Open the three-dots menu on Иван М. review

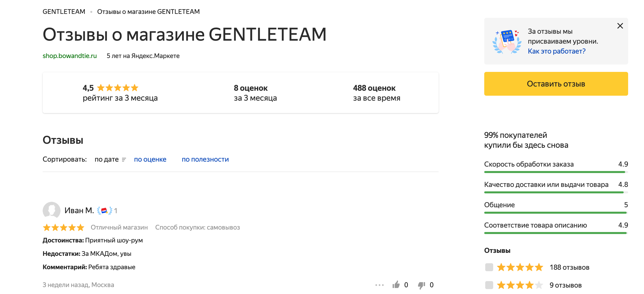[x=379, y=285]
